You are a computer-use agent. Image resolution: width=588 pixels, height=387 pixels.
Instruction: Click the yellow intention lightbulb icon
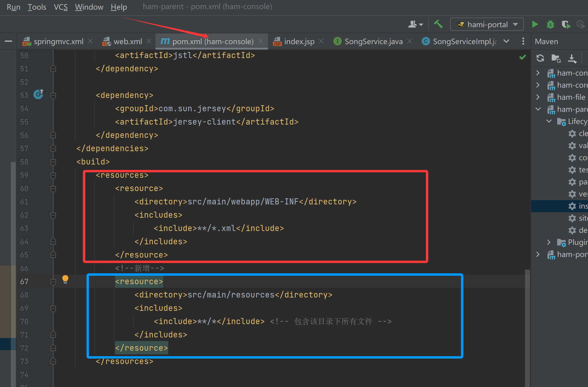click(65, 279)
